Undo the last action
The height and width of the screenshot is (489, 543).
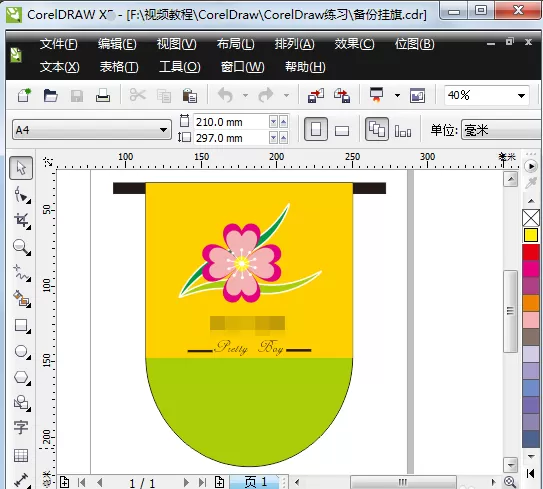click(225, 95)
